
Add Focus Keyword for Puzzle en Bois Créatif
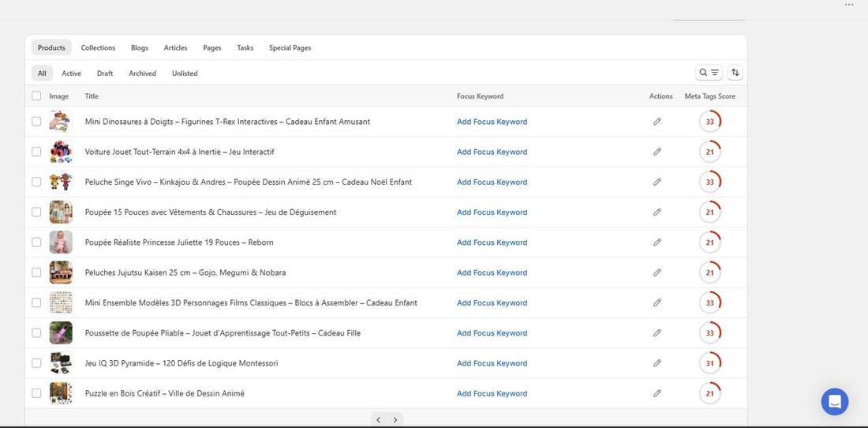click(492, 394)
